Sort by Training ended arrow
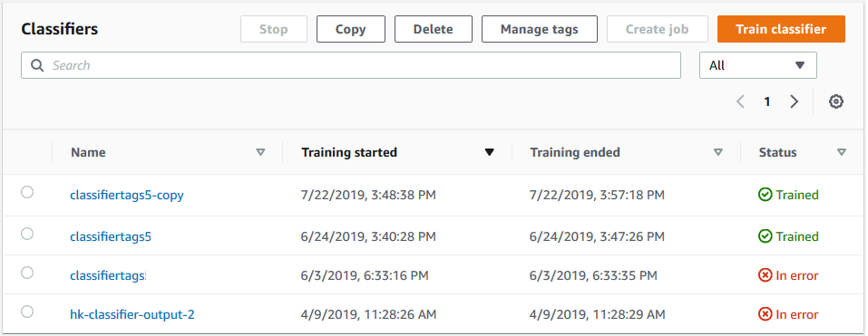 coord(718,152)
